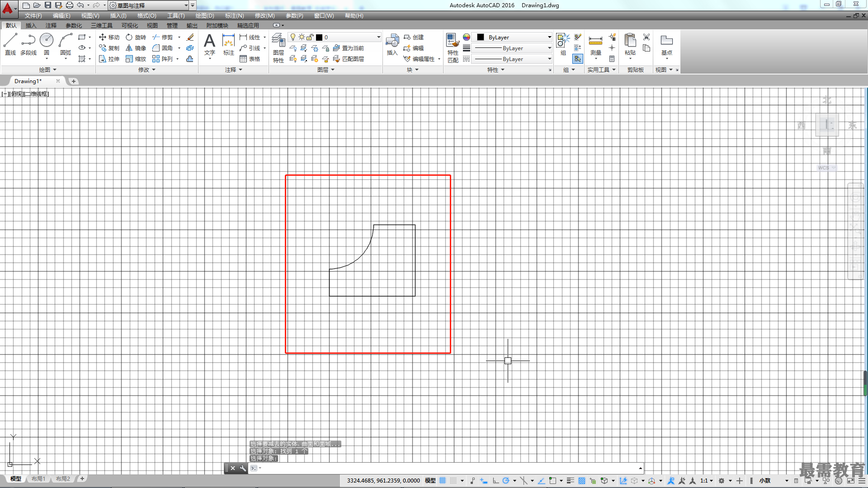Activate the Move (移动) command
Screen dimensions: 868x488
click(109, 37)
